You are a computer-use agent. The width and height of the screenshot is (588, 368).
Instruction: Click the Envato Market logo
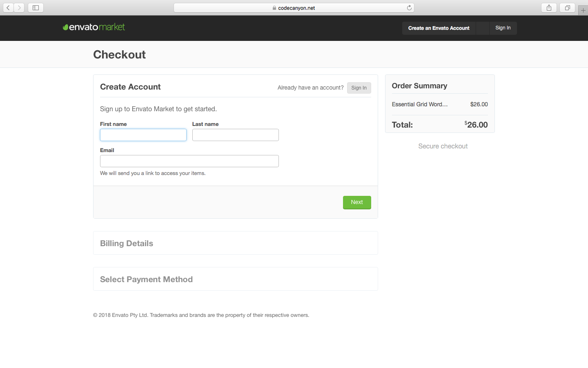click(94, 27)
